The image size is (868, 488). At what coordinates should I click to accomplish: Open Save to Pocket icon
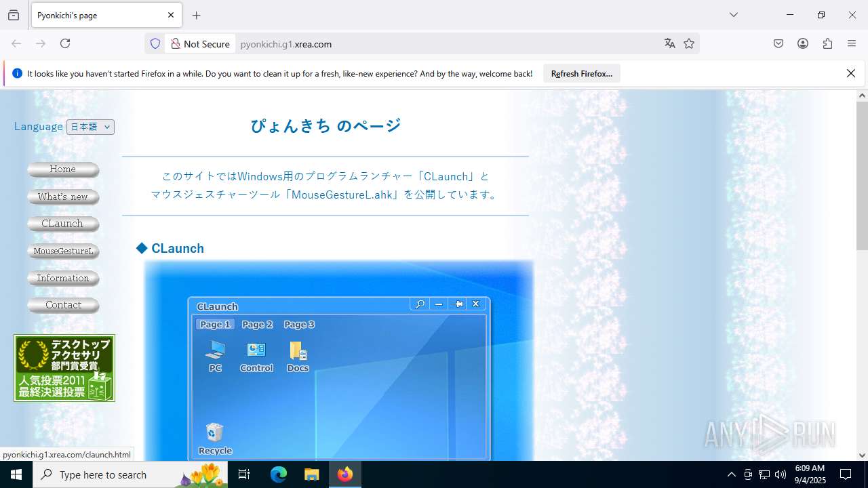[778, 43]
